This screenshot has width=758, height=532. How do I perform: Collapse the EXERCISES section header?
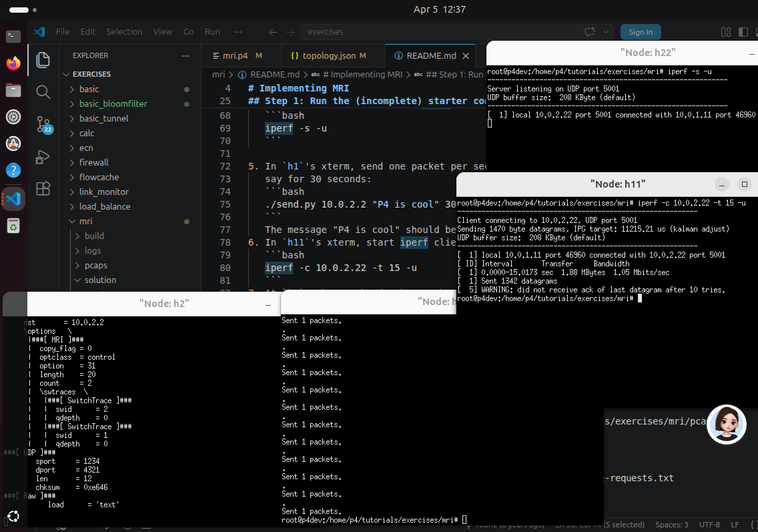tap(131, 74)
